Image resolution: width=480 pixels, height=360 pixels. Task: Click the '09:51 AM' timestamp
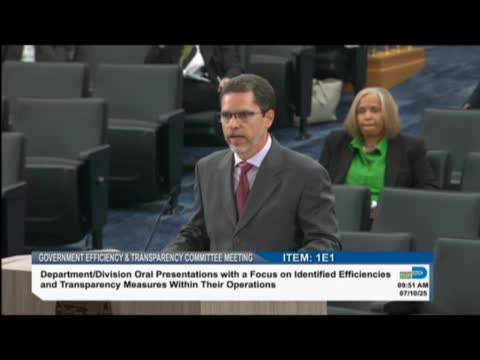tap(413, 285)
